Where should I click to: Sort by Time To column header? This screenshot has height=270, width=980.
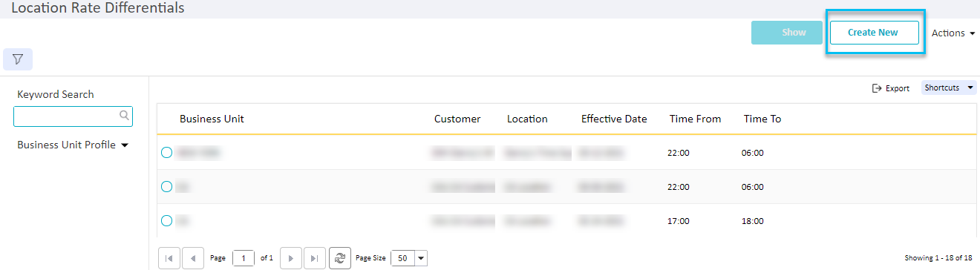pos(762,119)
